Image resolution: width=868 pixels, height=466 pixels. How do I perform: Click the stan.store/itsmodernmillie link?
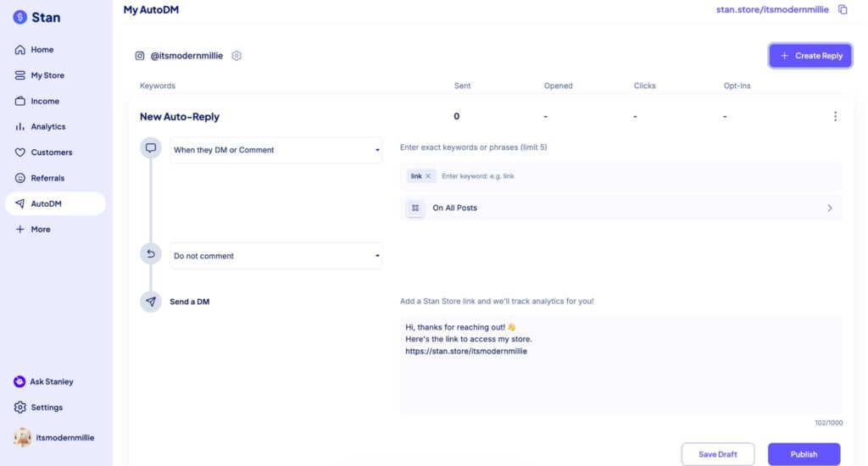coord(760,9)
